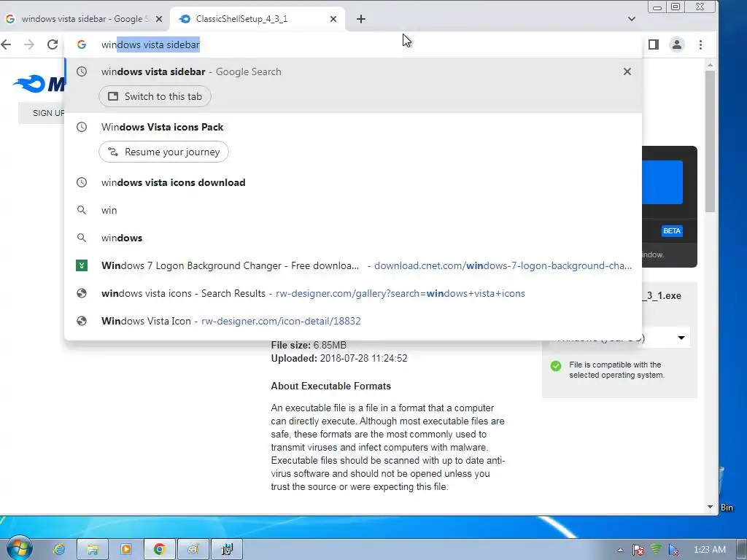Click the green compatibility checkmark icon
Viewport: 747px width, 560px height.
[x=555, y=366]
